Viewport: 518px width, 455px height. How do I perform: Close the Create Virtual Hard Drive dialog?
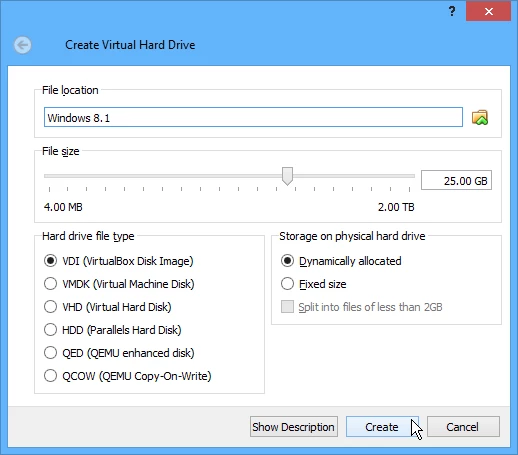[x=488, y=12]
